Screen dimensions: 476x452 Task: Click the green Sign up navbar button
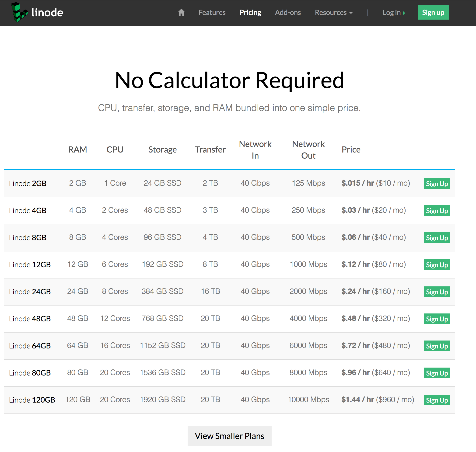(x=433, y=12)
